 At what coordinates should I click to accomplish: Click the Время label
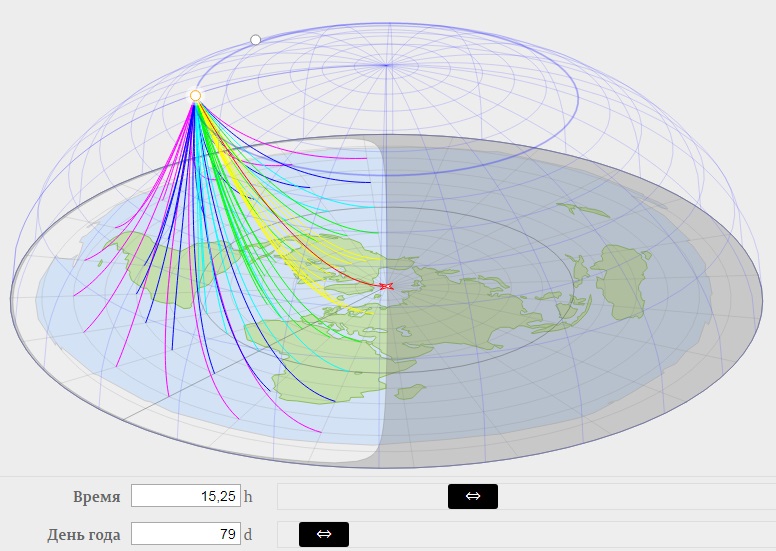point(97,497)
